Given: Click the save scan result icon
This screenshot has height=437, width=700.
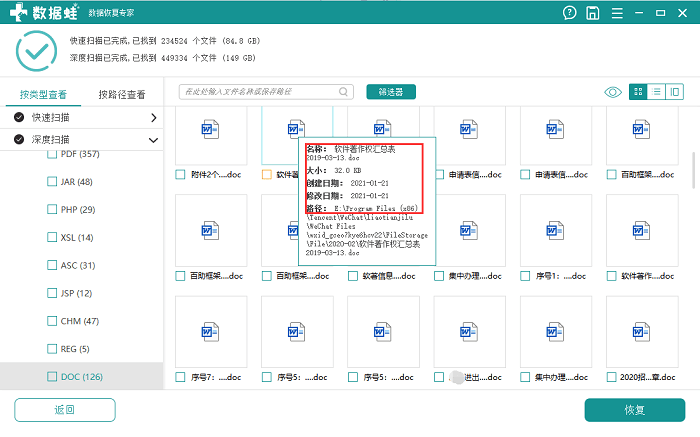Looking at the screenshot, I should tap(592, 13).
